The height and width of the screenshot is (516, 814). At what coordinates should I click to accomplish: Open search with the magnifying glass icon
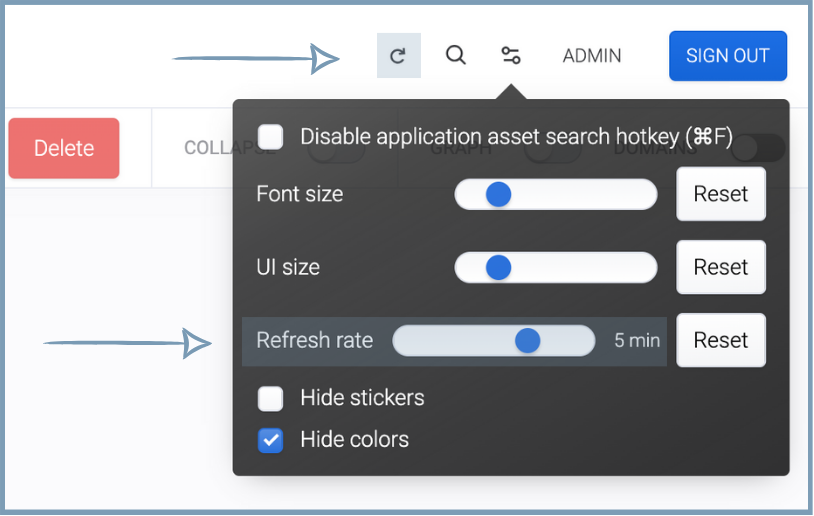click(x=455, y=56)
